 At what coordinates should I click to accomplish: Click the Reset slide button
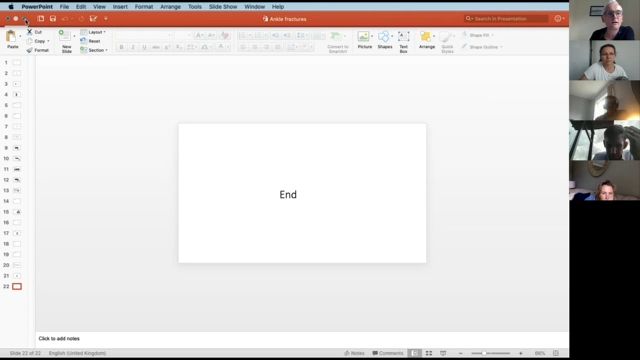tap(91, 41)
